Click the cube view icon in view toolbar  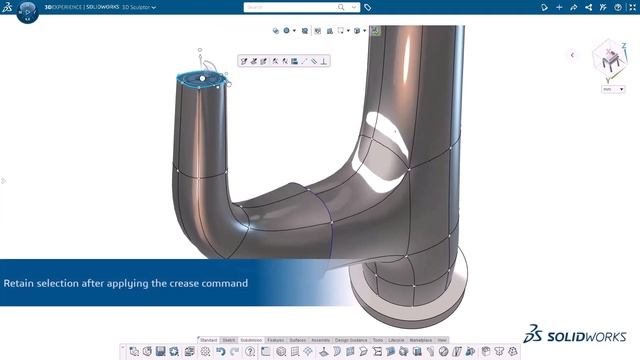tap(357, 31)
